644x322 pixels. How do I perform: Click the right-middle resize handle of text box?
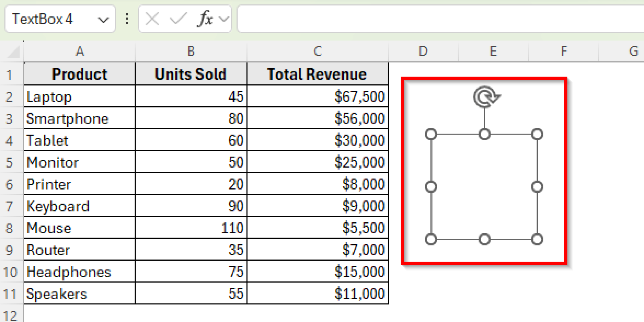click(537, 187)
